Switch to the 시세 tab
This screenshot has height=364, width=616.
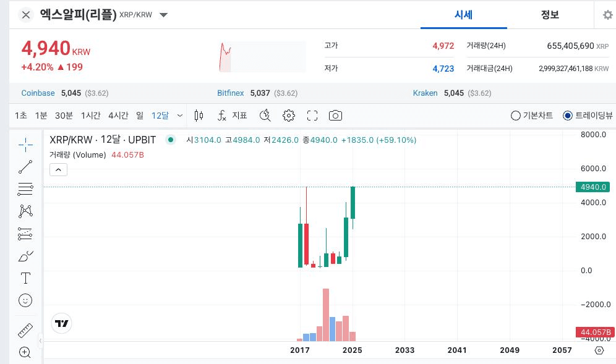pyautogui.click(x=464, y=15)
